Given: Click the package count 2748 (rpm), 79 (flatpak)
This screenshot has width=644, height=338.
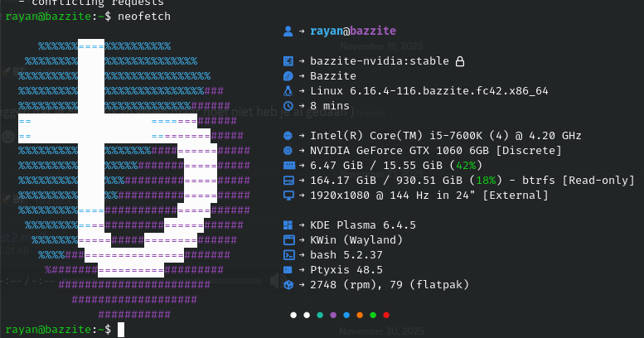Looking at the screenshot, I should (390, 285).
